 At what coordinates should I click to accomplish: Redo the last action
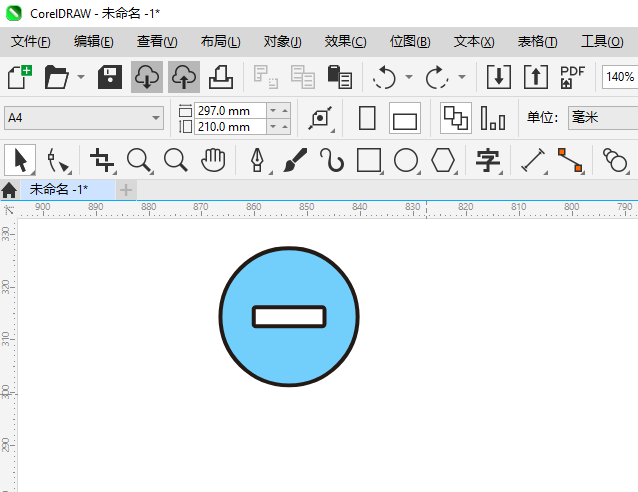(437, 77)
